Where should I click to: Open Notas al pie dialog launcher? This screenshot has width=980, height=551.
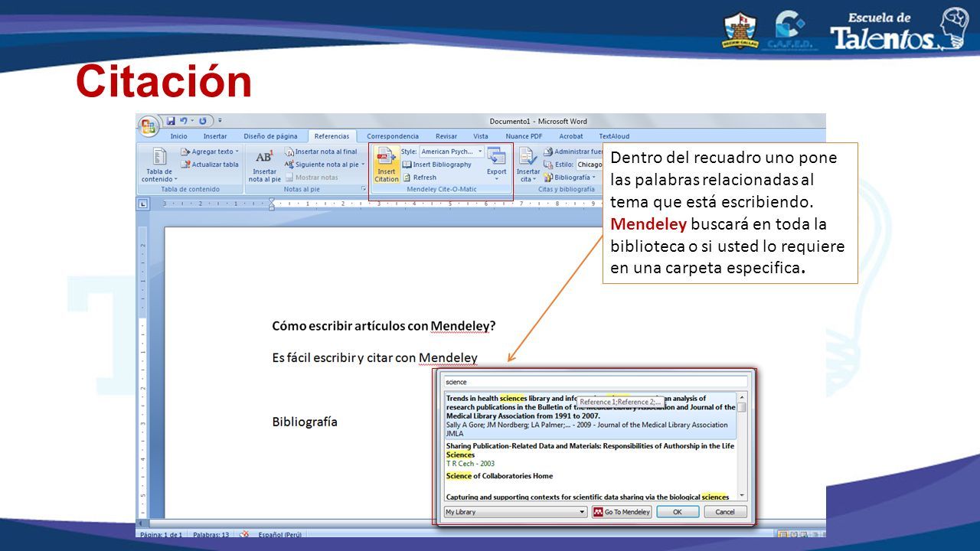click(x=363, y=188)
